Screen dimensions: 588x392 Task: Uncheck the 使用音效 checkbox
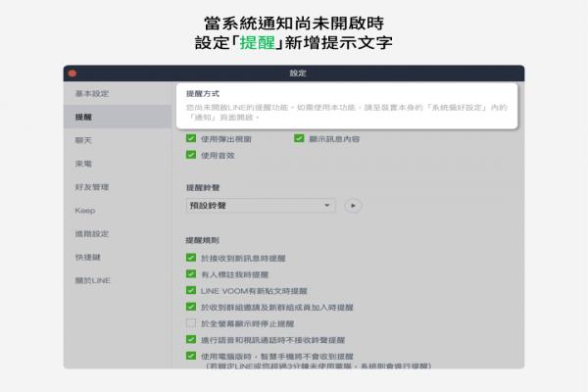tap(191, 155)
